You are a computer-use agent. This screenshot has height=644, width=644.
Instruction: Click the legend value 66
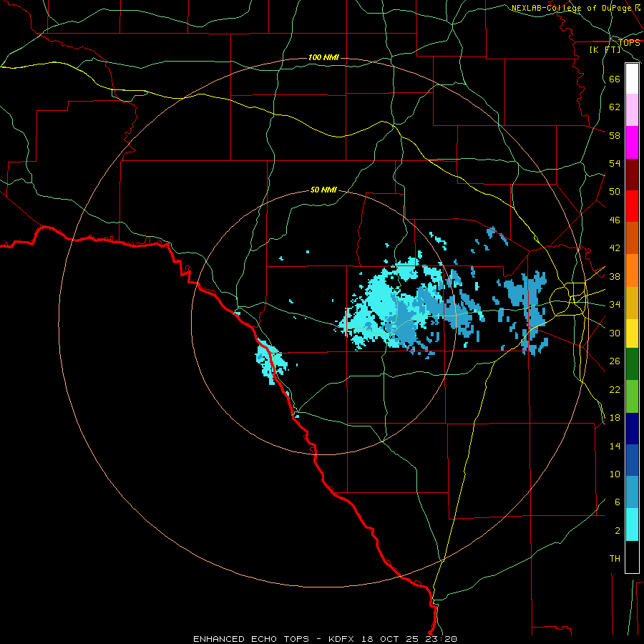(615, 79)
